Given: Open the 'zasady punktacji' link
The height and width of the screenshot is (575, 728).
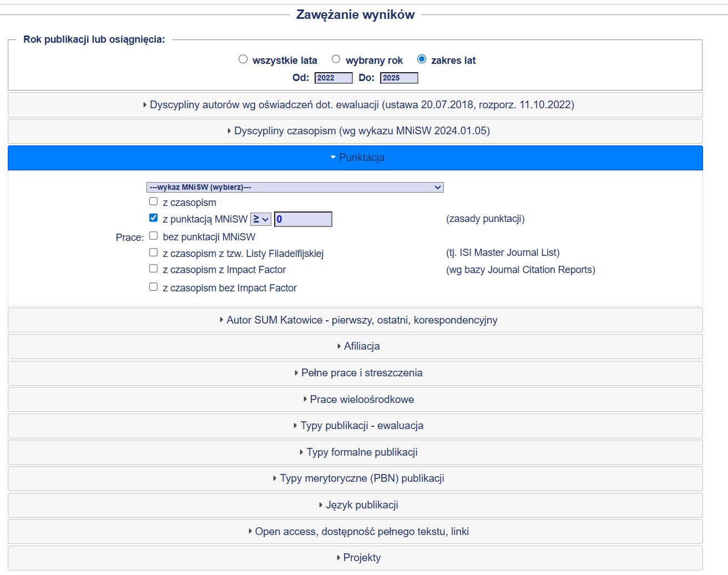Looking at the screenshot, I should click(485, 219).
